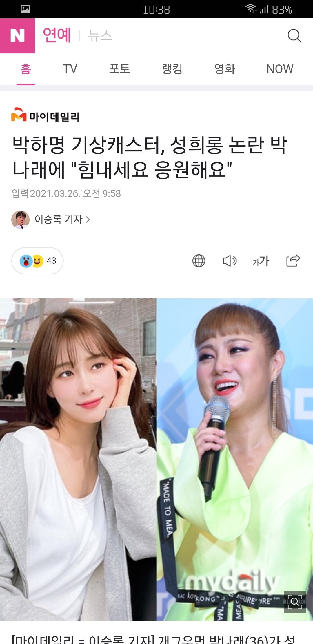Screen dimensions: 313x644
Task: Tap the Naver N logo
Action: (x=17, y=36)
